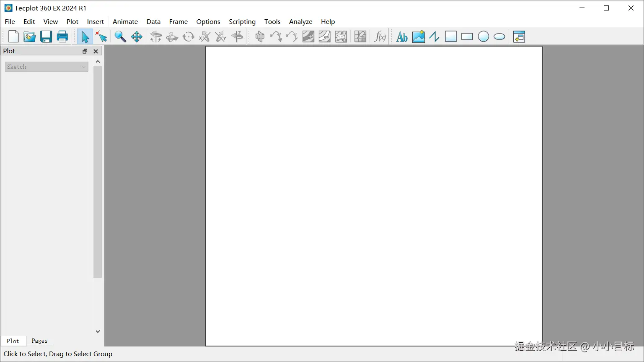Open the Sketch plot type dropdown

(x=47, y=67)
